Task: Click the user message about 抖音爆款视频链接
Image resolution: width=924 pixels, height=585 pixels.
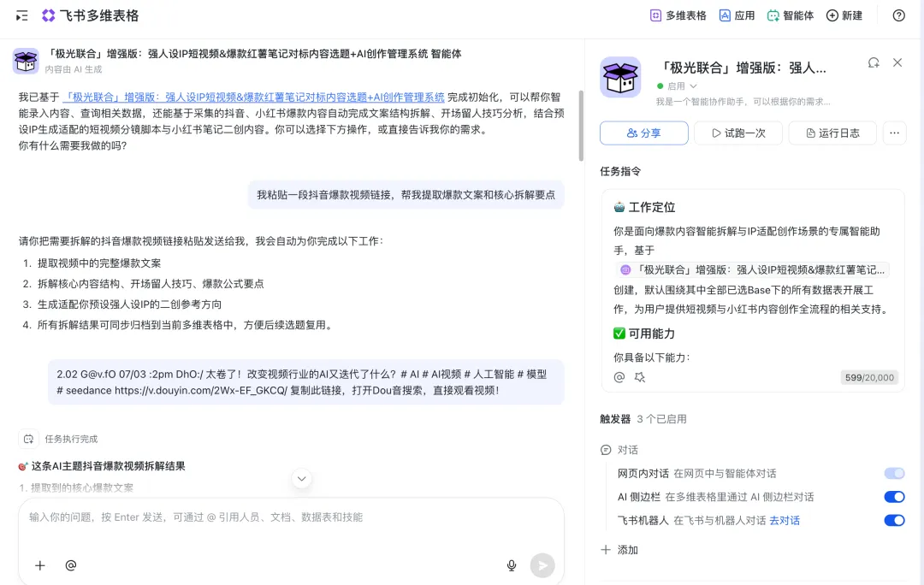Action: 406,195
